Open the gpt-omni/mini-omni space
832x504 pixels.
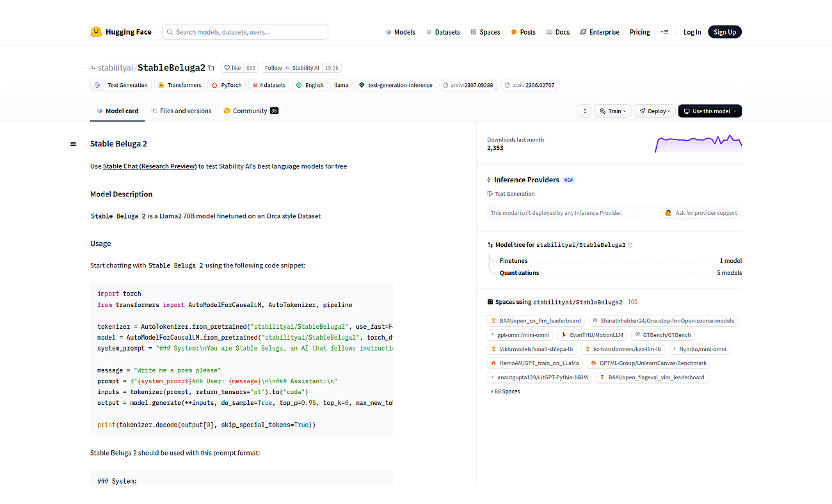click(520, 335)
